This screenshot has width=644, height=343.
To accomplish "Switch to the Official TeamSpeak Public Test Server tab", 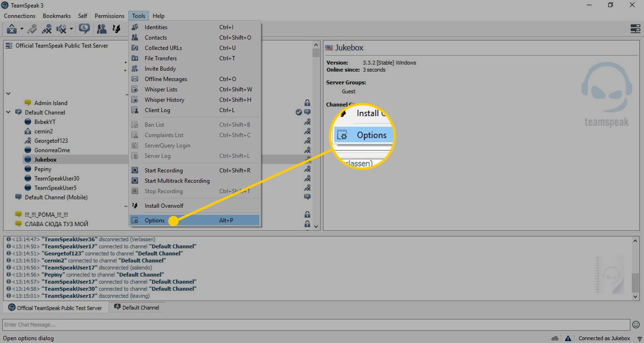I will 55,308.
